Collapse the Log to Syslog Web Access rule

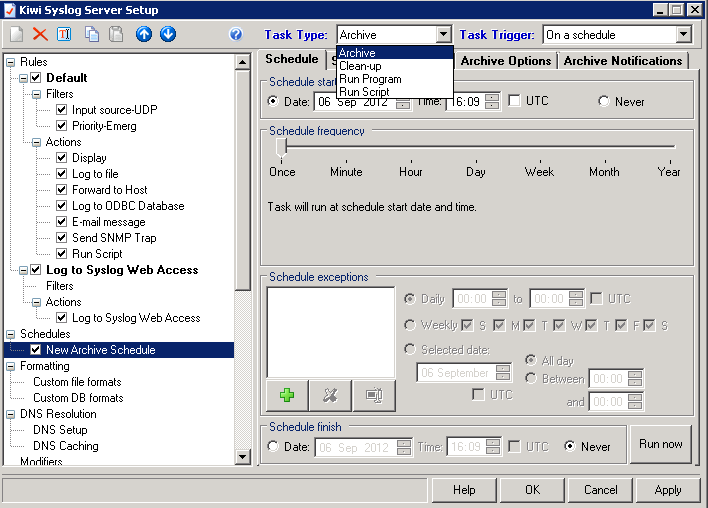pos(23,270)
